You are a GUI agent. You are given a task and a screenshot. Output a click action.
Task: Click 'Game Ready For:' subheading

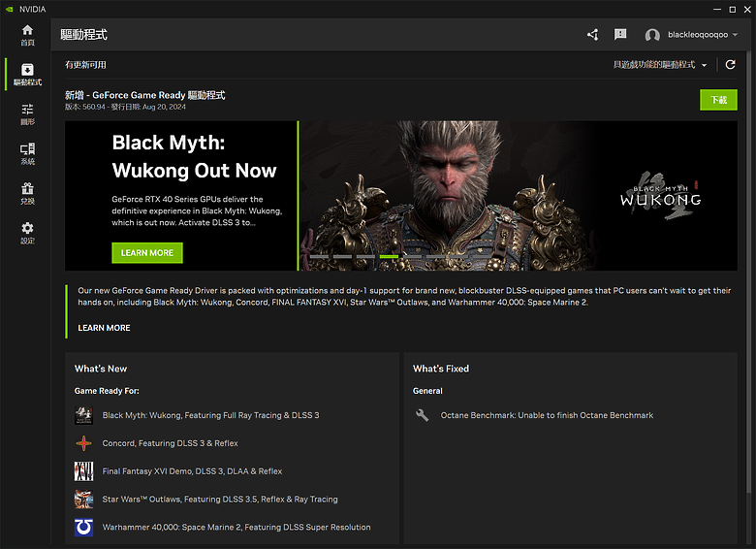pyautogui.click(x=107, y=391)
